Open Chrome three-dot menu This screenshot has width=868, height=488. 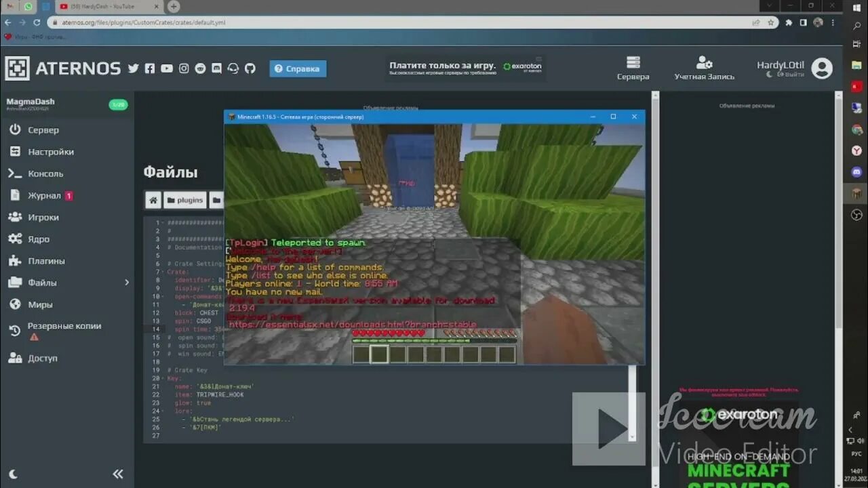[833, 22]
